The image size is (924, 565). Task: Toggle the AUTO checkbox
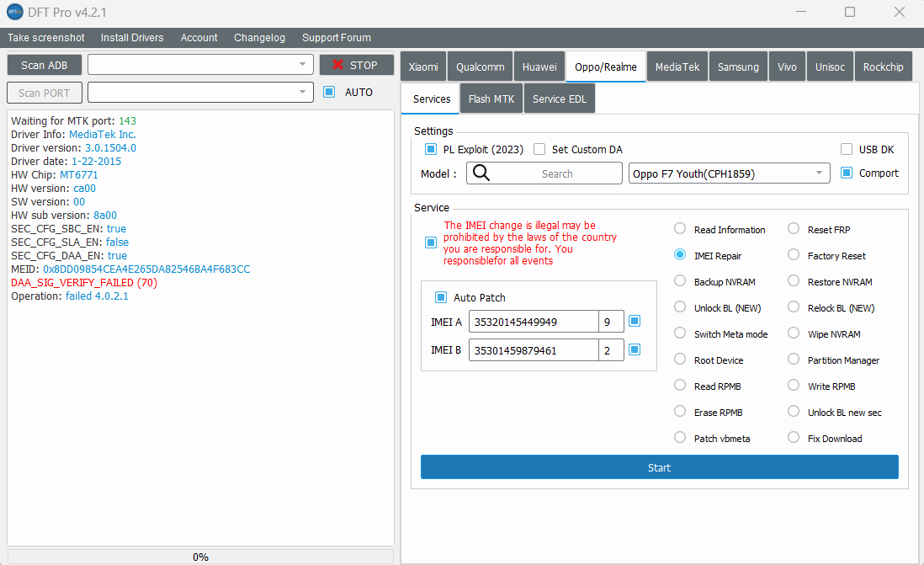(329, 92)
